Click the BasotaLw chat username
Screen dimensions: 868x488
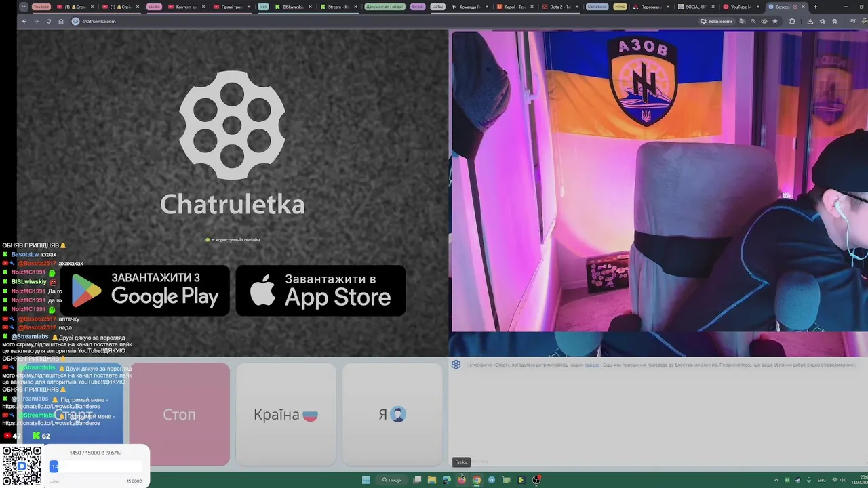point(25,254)
